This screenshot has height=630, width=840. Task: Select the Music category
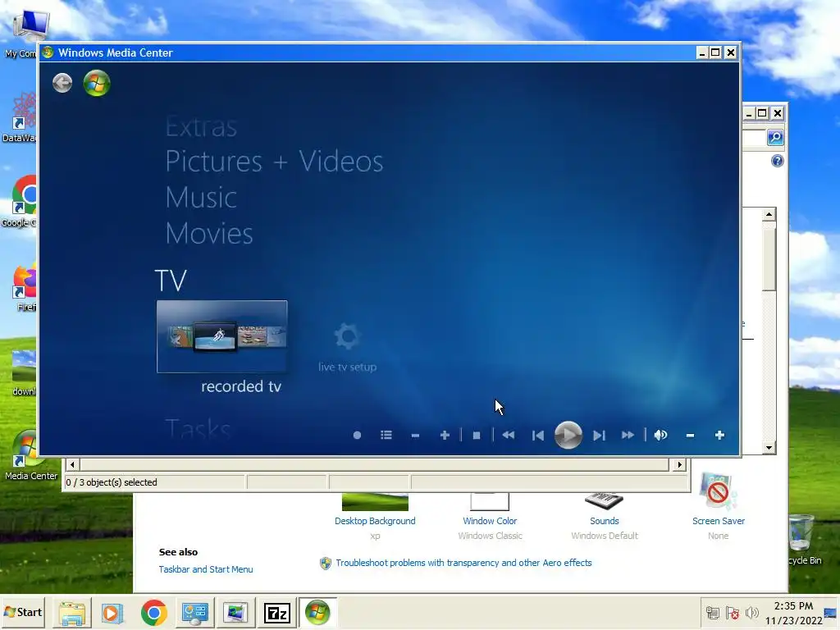point(202,198)
